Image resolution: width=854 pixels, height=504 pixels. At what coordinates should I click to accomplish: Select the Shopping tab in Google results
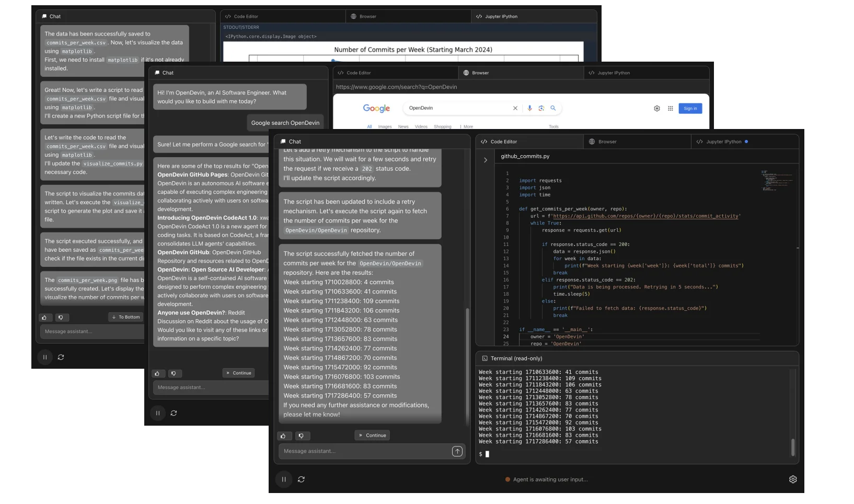point(442,126)
